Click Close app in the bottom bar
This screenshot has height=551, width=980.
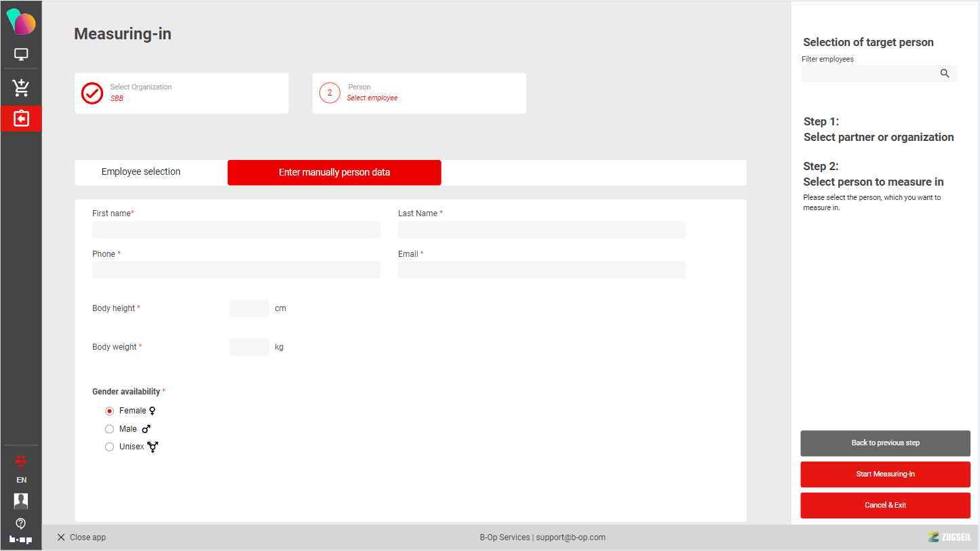81,537
